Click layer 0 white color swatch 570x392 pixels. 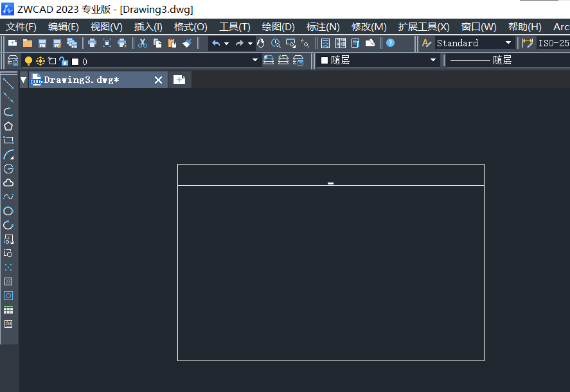pos(75,62)
